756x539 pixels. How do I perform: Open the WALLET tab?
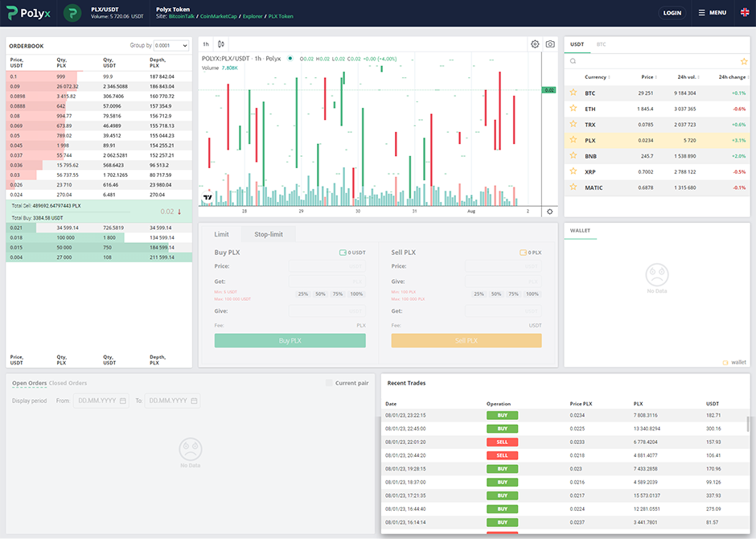pyautogui.click(x=580, y=230)
